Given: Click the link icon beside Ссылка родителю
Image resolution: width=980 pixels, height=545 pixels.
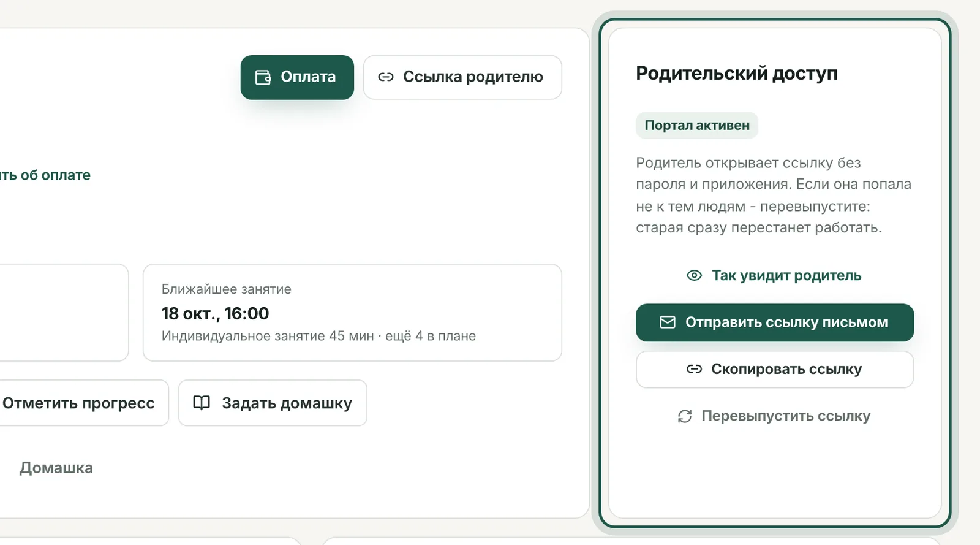Looking at the screenshot, I should click(x=386, y=77).
